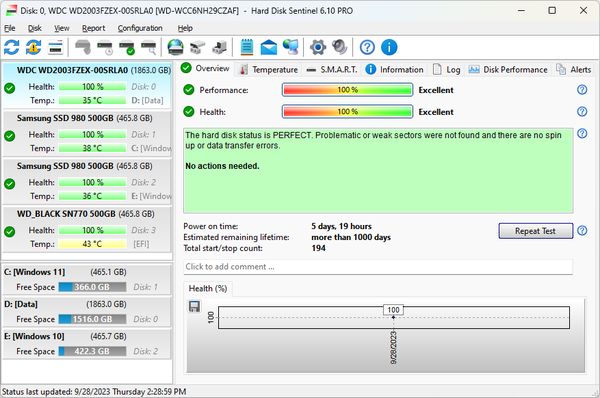
Task: Open the Configuration menu
Action: pyautogui.click(x=140, y=28)
